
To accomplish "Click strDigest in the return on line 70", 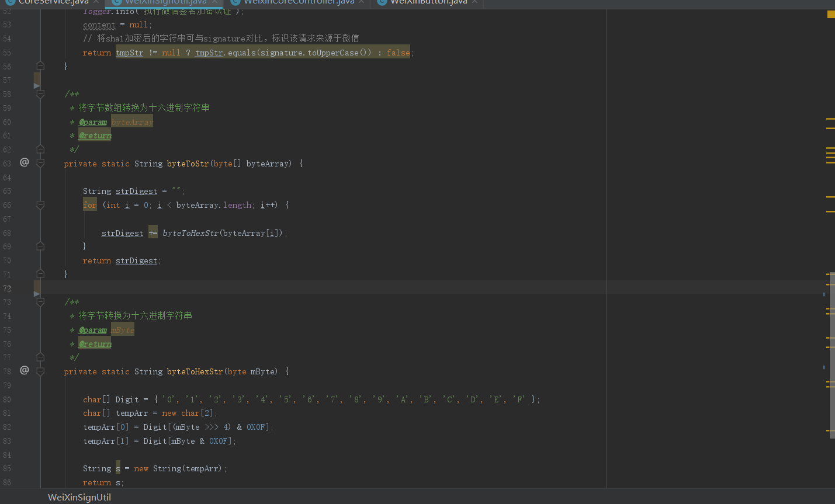I will point(136,260).
